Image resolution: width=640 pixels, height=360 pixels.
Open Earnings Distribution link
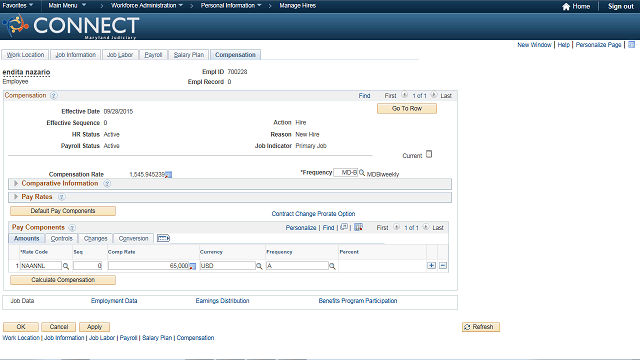point(222,301)
